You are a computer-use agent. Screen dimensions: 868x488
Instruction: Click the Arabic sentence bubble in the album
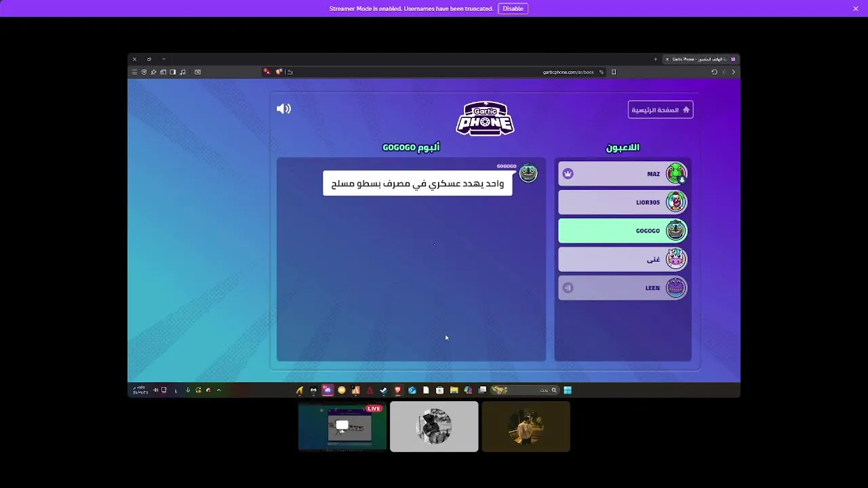418,184
